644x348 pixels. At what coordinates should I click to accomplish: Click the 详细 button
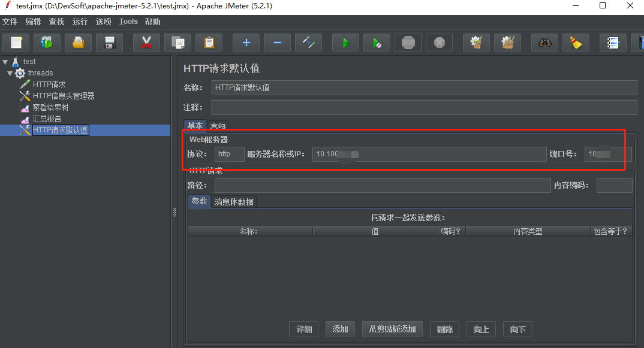[304, 329]
